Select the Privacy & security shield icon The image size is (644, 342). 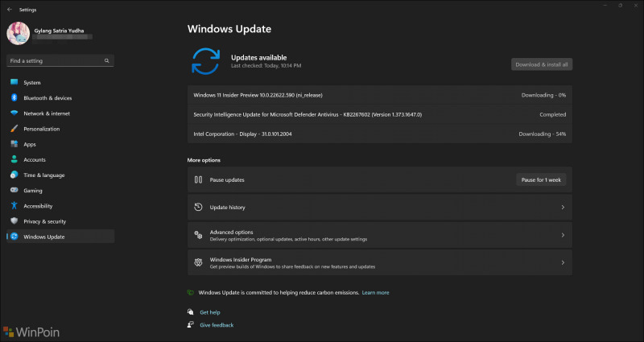(x=14, y=221)
